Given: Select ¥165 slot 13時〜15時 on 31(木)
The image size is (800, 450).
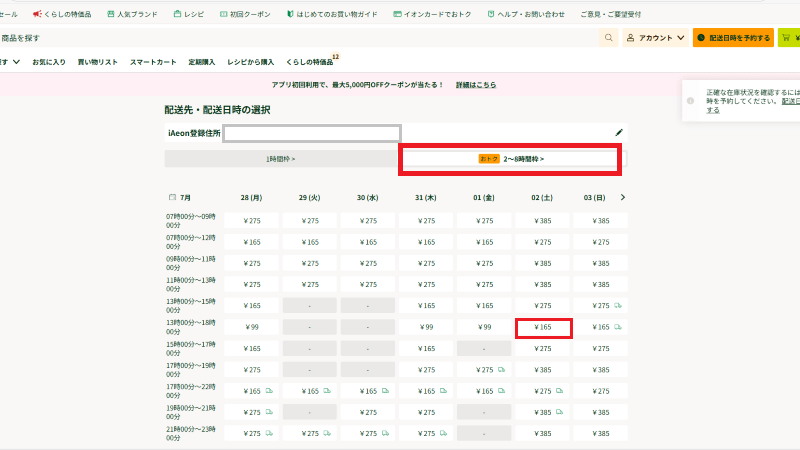Looking at the screenshot, I should (426, 306).
